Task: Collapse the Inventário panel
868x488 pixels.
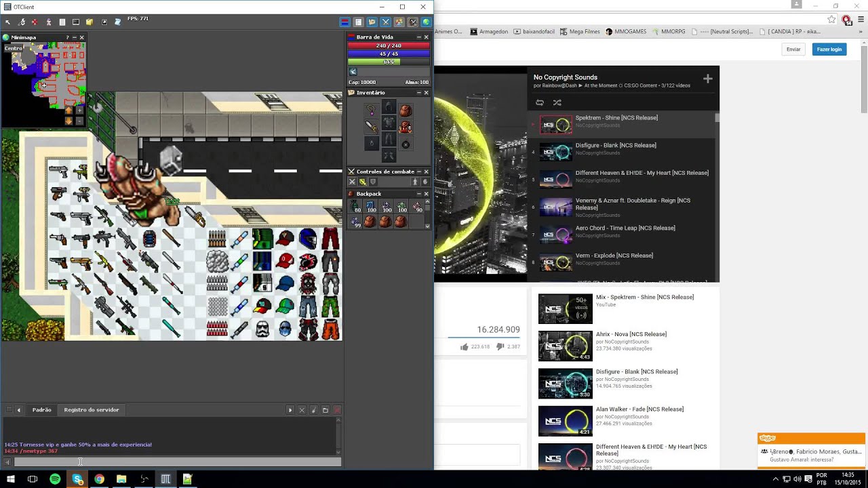Action: coord(419,92)
